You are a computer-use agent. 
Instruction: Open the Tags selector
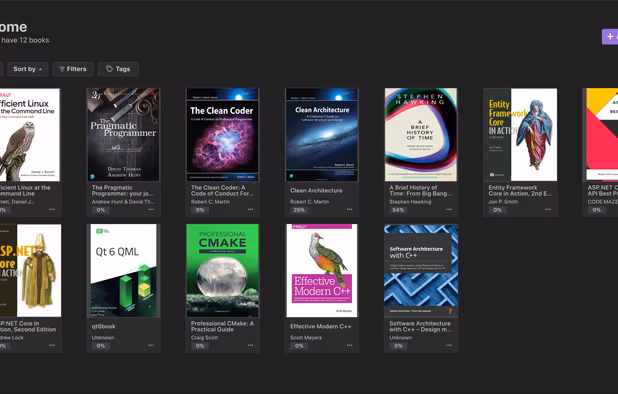tap(118, 69)
